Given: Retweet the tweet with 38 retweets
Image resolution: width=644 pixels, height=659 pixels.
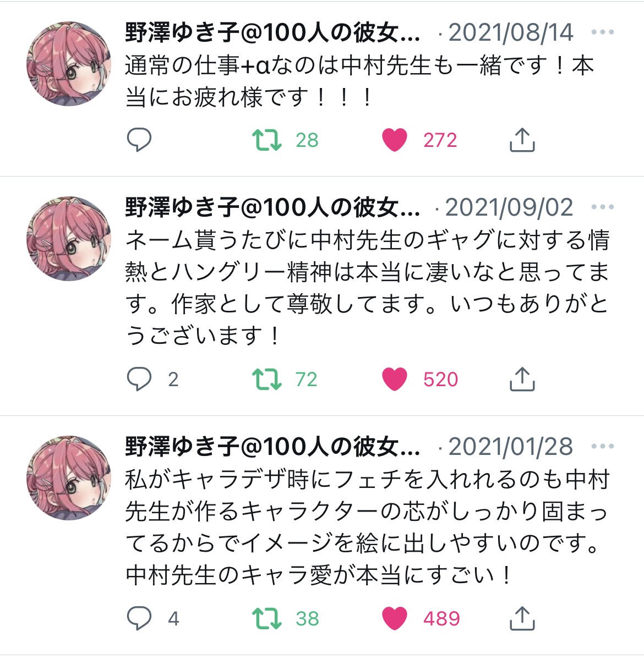Looking at the screenshot, I should (267, 619).
